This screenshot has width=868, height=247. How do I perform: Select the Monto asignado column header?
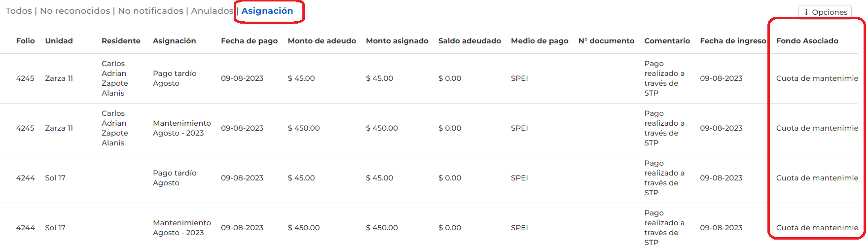[x=397, y=41]
